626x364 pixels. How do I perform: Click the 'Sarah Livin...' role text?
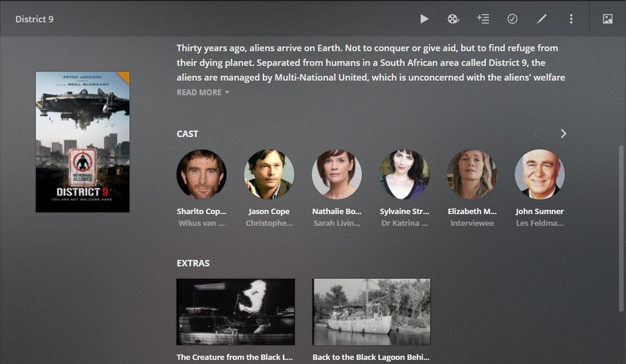(336, 223)
